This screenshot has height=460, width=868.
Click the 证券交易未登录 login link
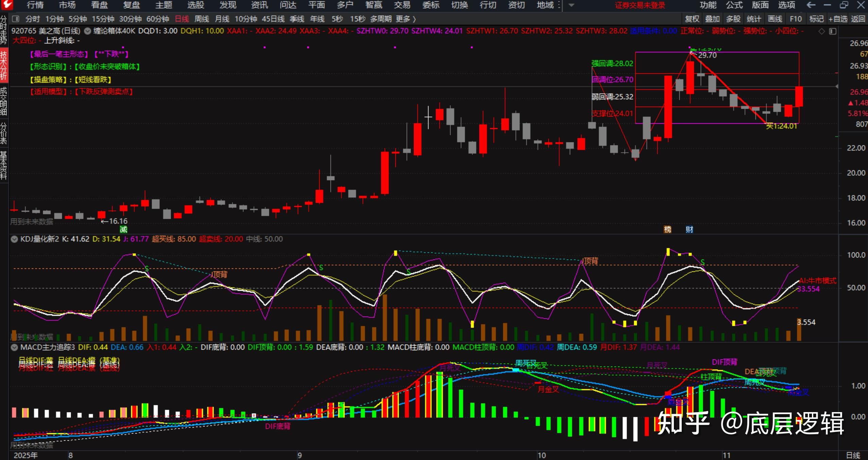(640, 5)
